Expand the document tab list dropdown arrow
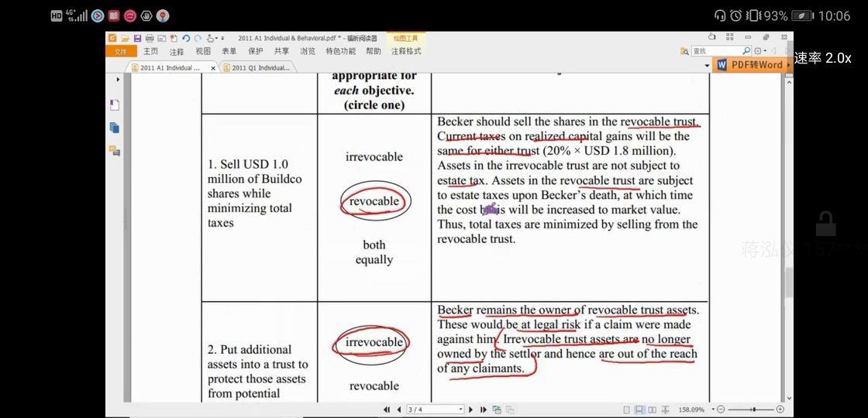 (707, 65)
